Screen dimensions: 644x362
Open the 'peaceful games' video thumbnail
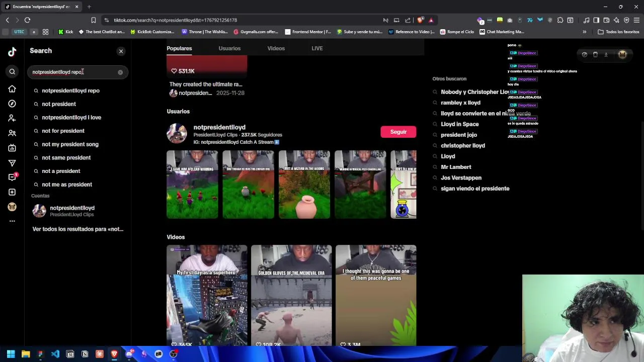click(376, 296)
